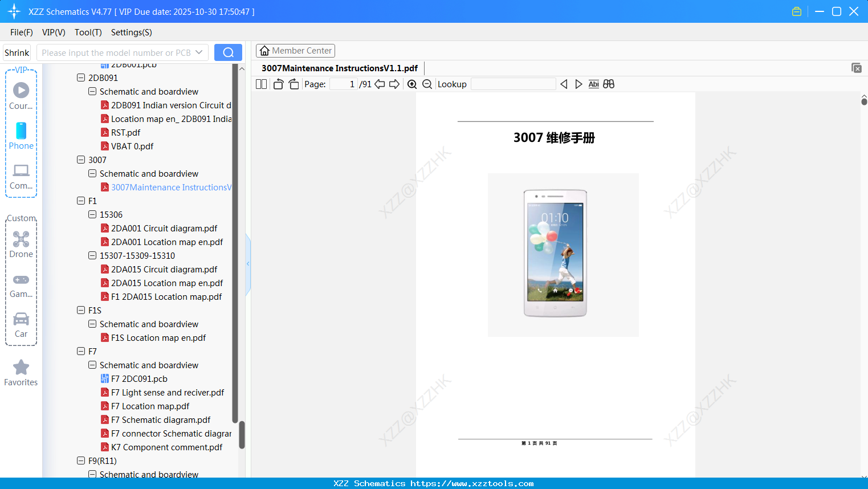The height and width of the screenshot is (489, 868).
Task: Focus the Lookup search field
Action: 513,84
